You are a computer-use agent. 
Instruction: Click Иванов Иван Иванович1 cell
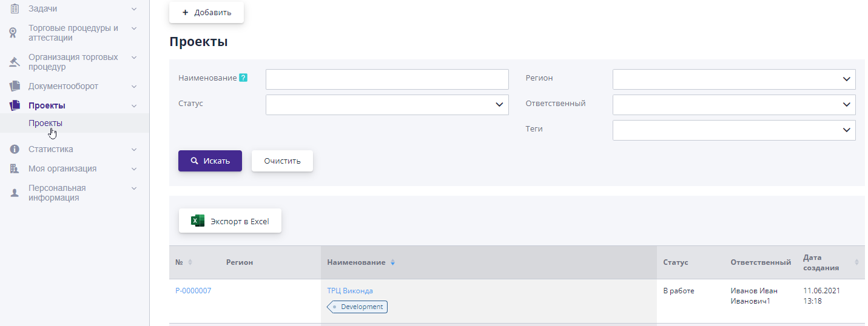click(754, 296)
